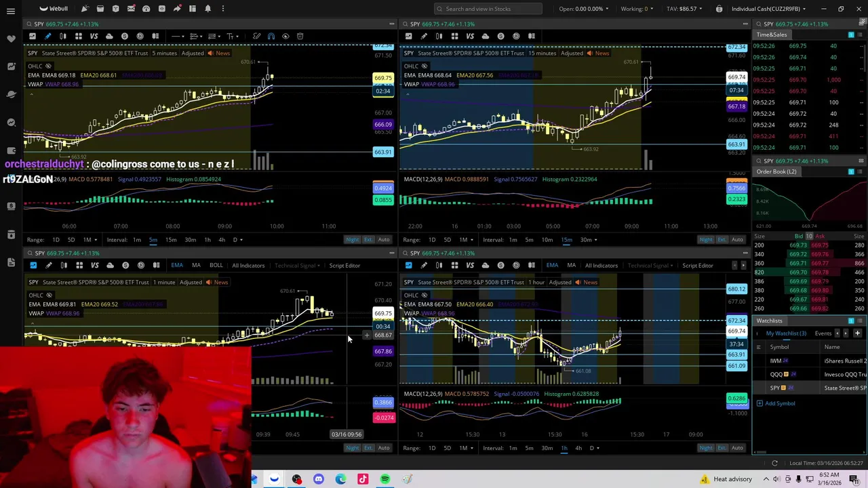Select My Watchlist (3) tab
The image size is (868, 488).
[786, 333]
